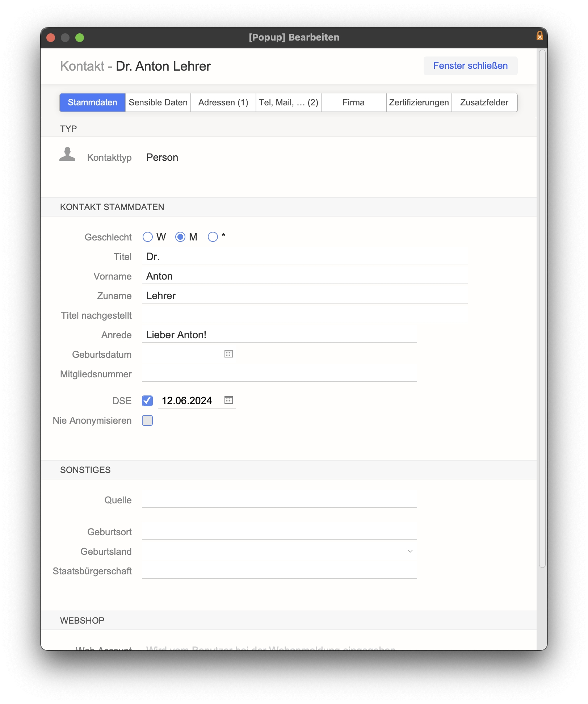Screen dimensions: 588x704
Task: Click the Fenster schließen button
Action: (x=470, y=66)
